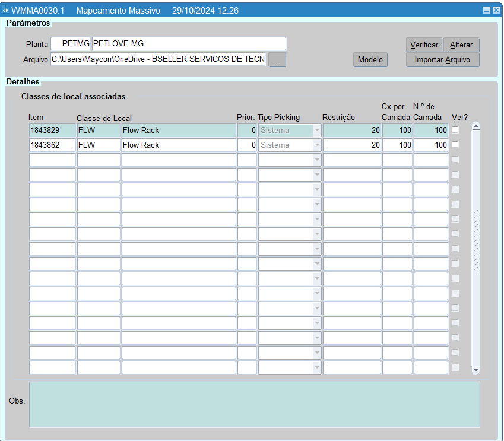Click the Restrição field for item 1843862
Screen dimensions: 504x441
(x=351, y=145)
